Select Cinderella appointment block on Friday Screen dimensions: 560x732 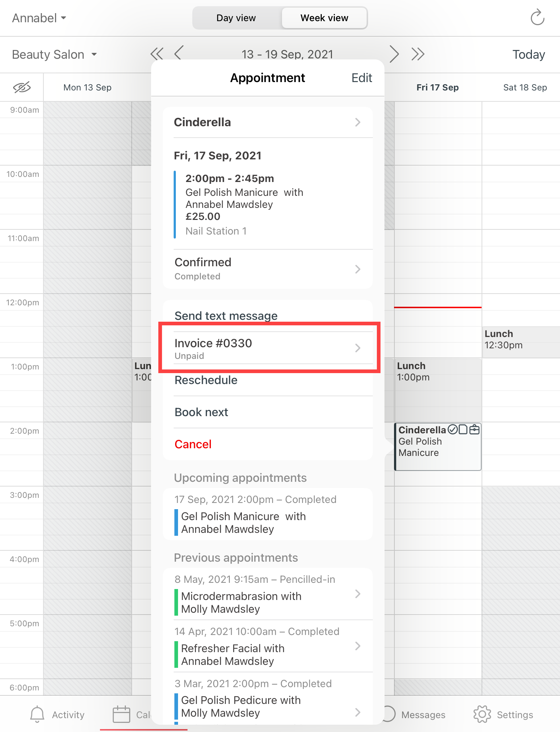click(437, 447)
